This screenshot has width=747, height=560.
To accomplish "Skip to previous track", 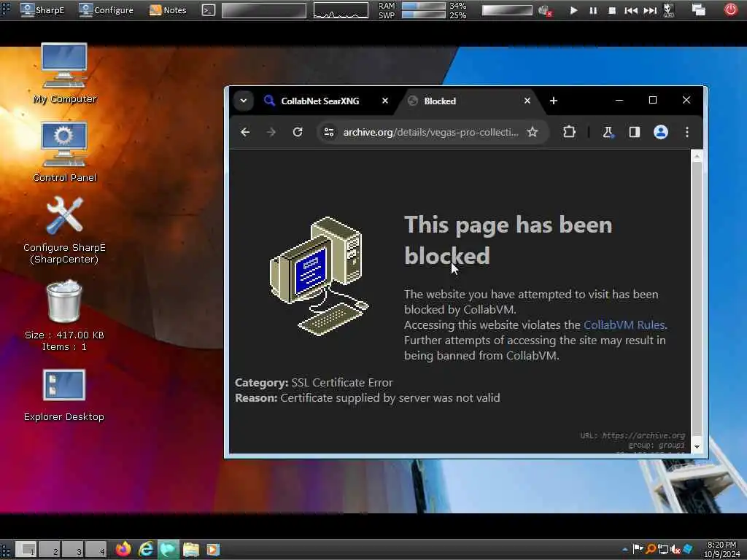I will click(x=631, y=10).
